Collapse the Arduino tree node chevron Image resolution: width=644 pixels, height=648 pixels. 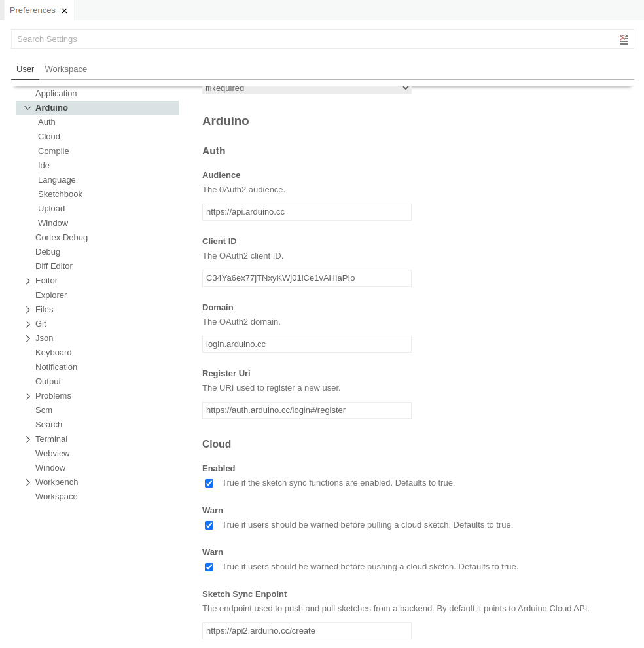tap(27, 108)
